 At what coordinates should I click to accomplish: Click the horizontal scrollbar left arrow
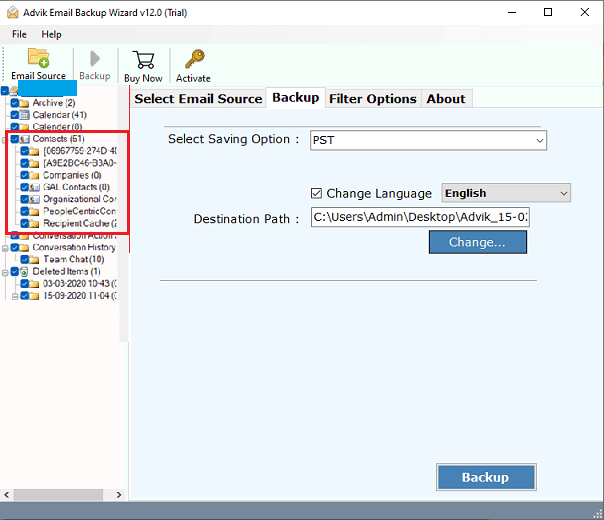[7, 495]
